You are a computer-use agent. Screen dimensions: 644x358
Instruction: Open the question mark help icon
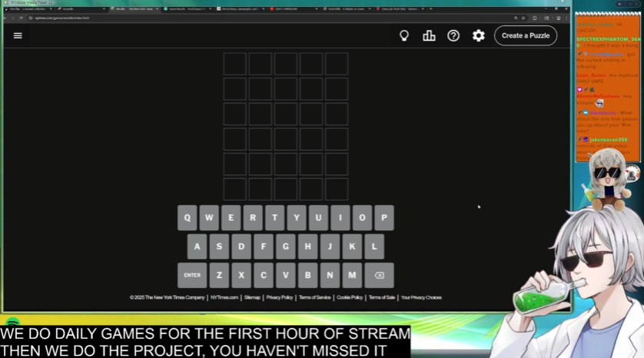click(453, 35)
